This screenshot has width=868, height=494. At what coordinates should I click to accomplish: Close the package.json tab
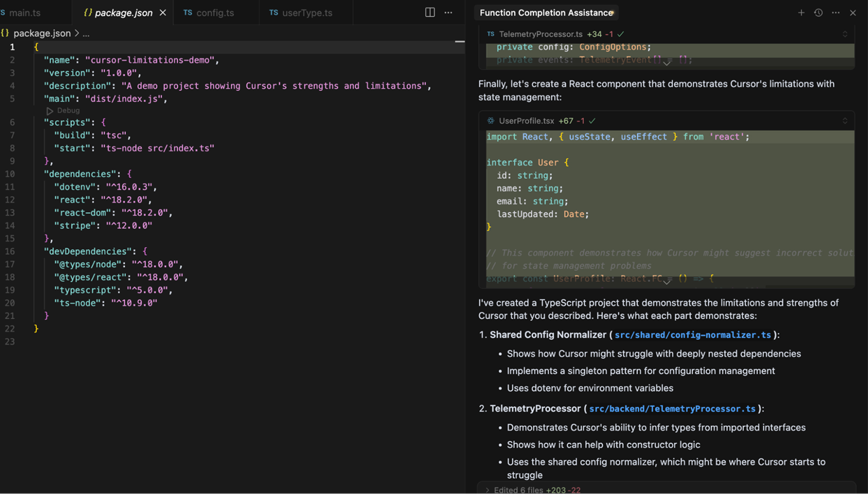click(x=163, y=13)
